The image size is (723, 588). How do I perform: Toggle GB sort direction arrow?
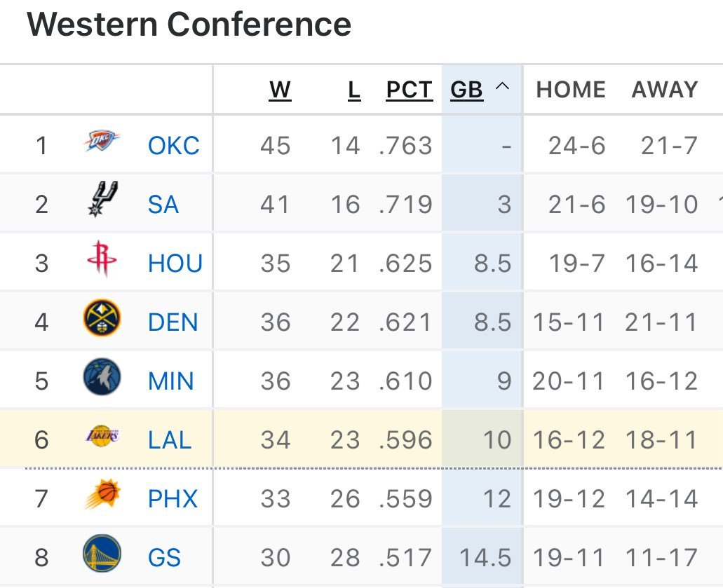click(x=502, y=88)
